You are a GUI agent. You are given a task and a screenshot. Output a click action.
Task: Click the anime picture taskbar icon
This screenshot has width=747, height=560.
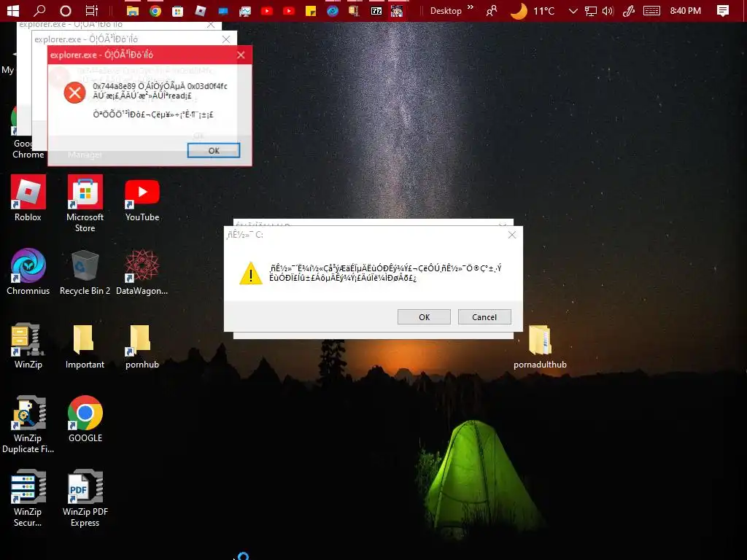pyautogui.click(x=397, y=10)
